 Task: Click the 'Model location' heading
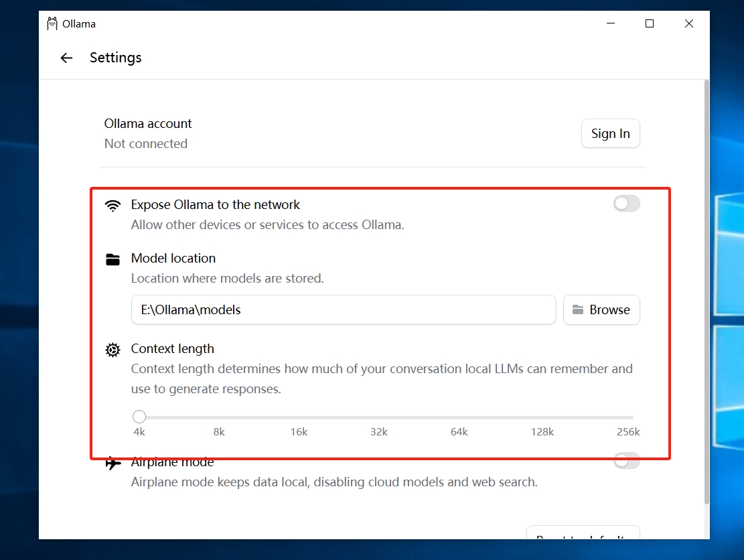tap(173, 258)
